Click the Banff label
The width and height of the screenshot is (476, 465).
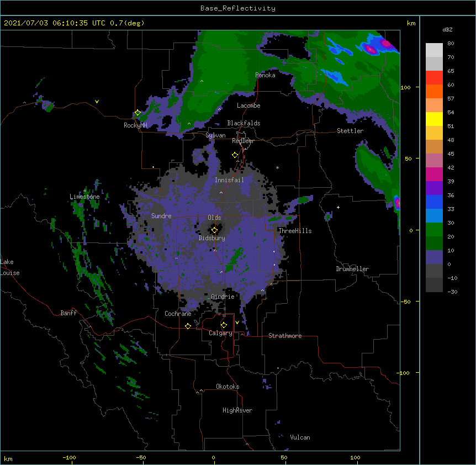coord(68,313)
